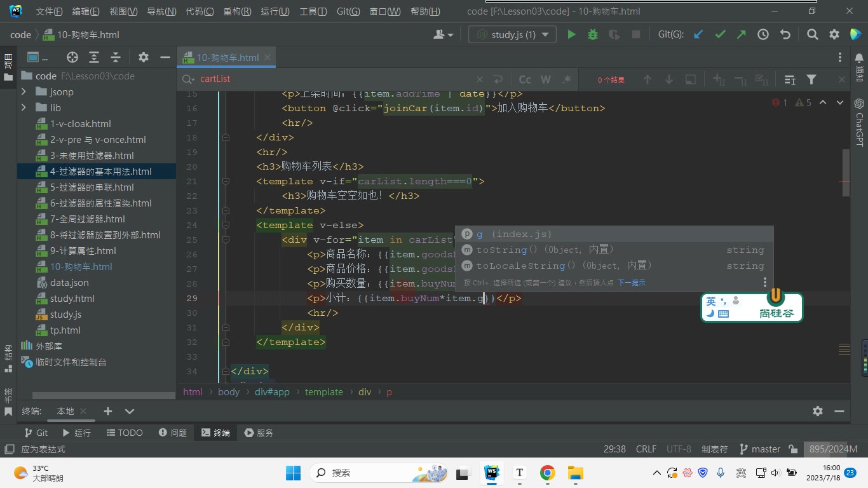Open the master branch widget

click(x=759, y=449)
